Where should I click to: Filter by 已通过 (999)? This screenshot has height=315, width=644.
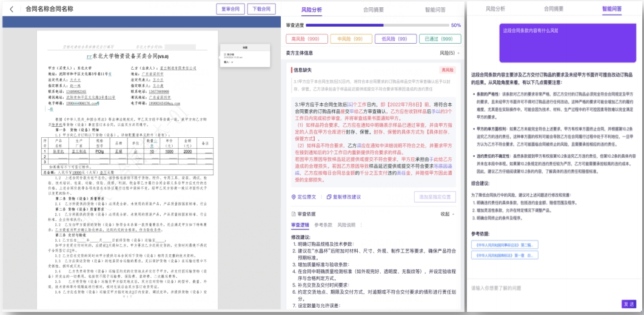click(x=440, y=39)
